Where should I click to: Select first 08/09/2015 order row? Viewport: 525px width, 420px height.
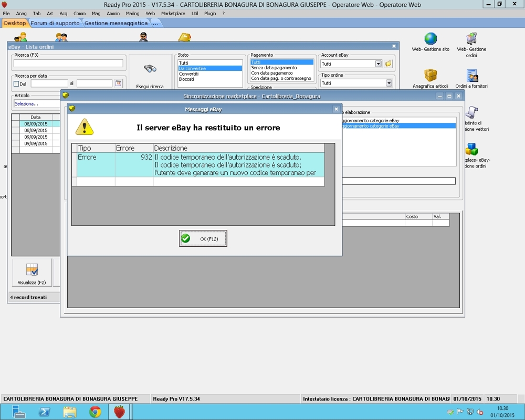click(36, 124)
